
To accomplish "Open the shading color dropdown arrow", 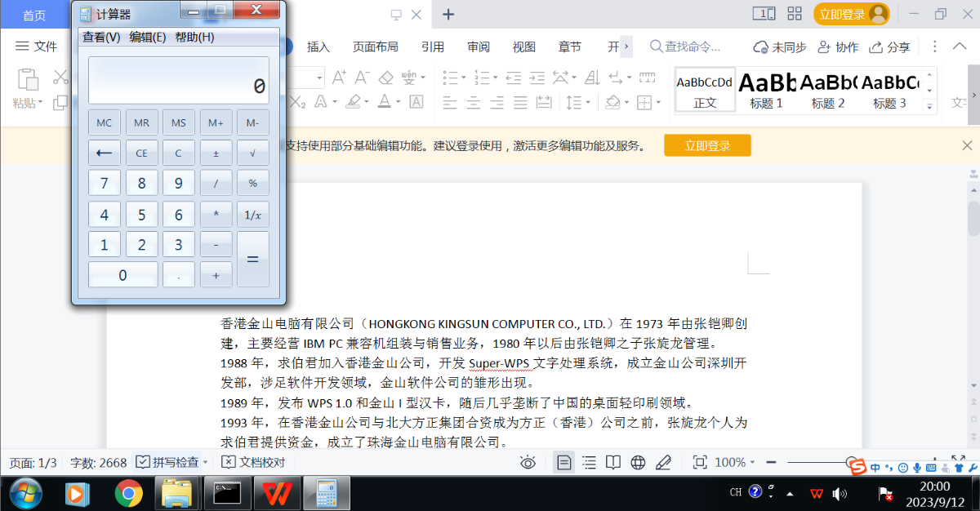I will point(626,103).
